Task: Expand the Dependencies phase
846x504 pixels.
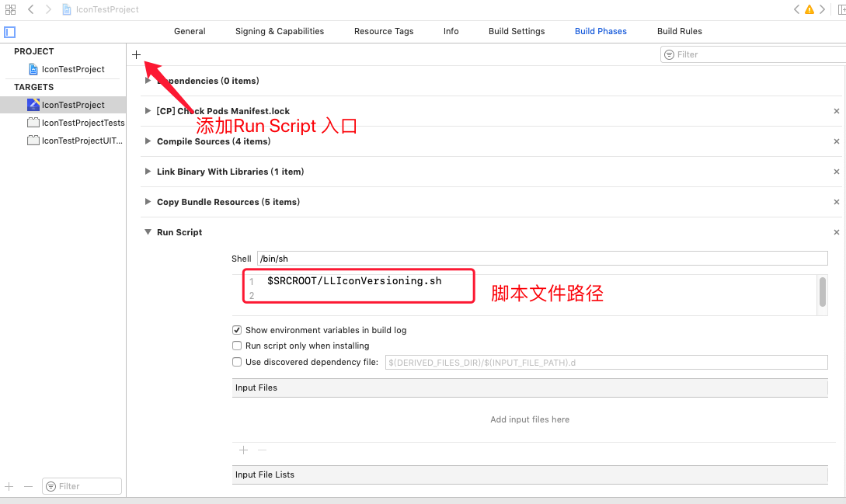Action: [x=148, y=81]
